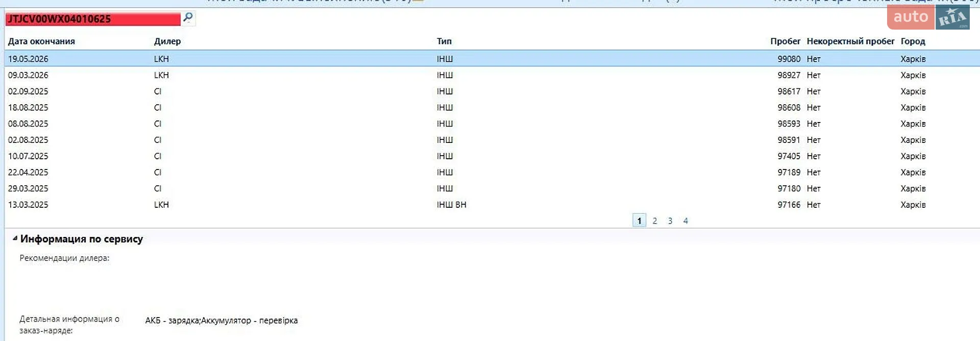This screenshot has height=341, width=980.
Task: Sort by Дилер column header
Action: tap(167, 41)
